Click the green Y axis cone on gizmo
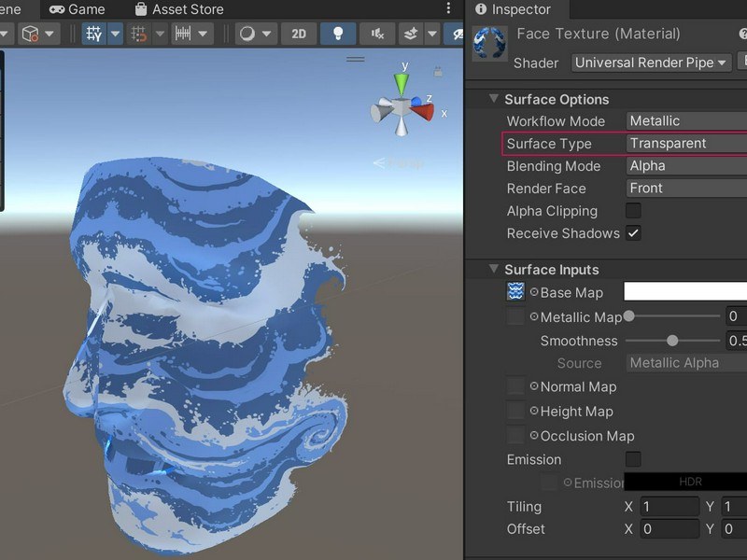 point(402,84)
